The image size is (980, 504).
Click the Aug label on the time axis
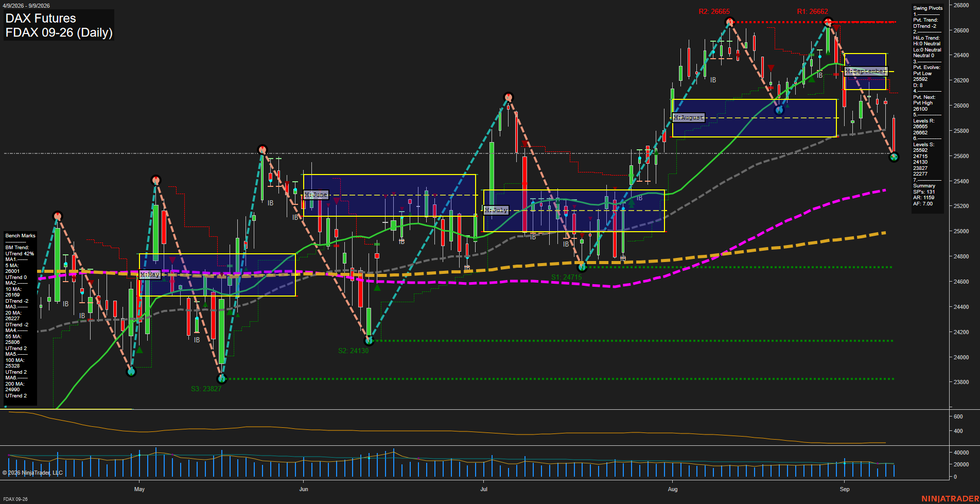pyautogui.click(x=673, y=489)
